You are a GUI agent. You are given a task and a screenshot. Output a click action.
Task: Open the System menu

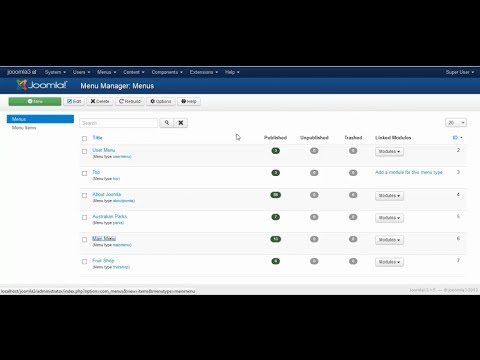point(55,72)
